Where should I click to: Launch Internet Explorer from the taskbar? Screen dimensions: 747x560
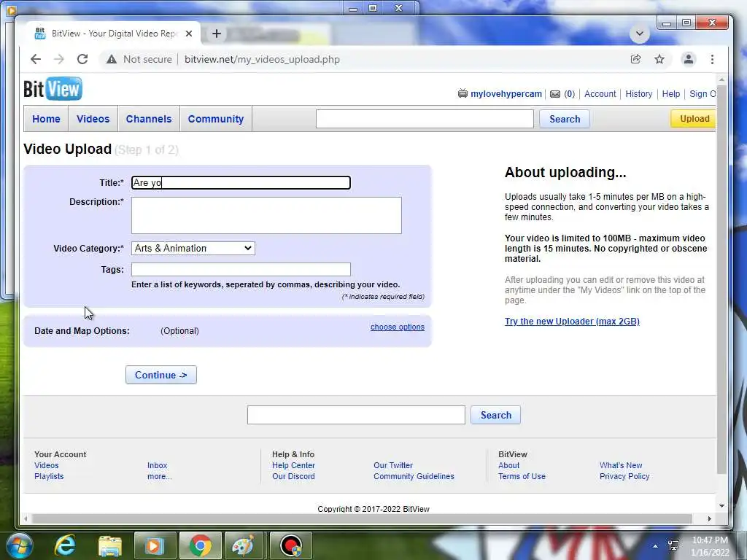point(65,545)
